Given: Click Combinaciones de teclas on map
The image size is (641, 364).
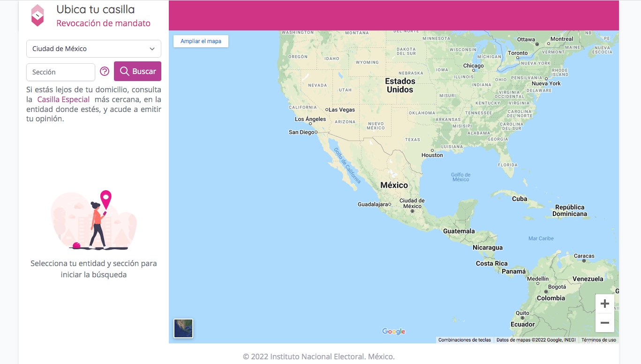Looking at the screenshot, I should tap(464, 340).
